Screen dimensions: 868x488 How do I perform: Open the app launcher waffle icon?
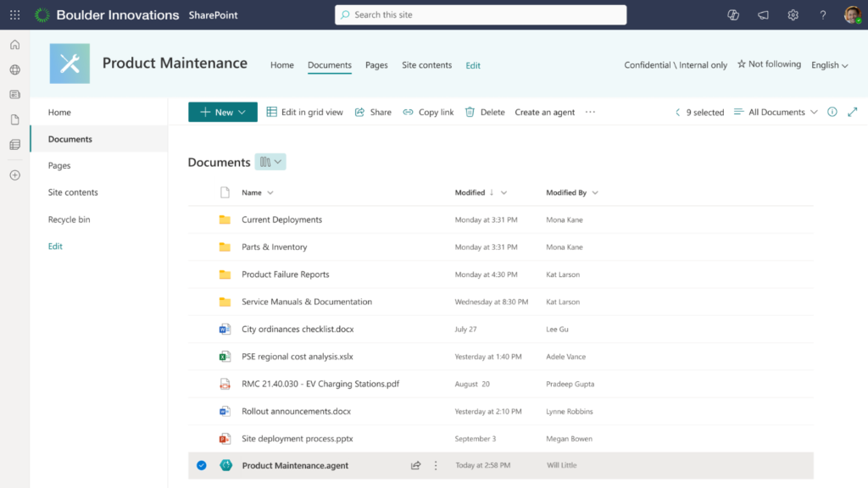(x=15, y=15)
